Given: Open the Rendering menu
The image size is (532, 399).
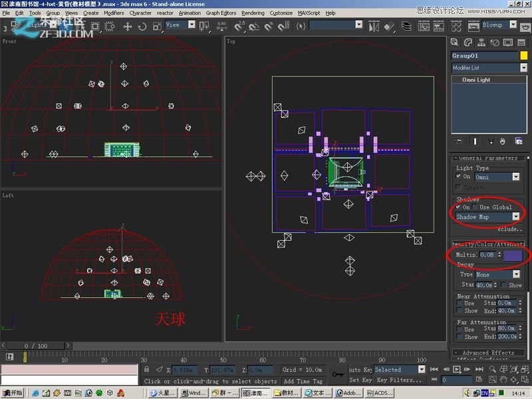Looking at the screenshot, I should pos(253,13).
